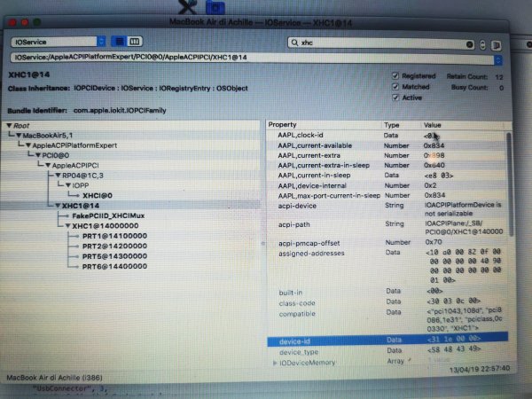Collapse the AppleACPIPlatformExpert node
532x399 pixels.
[x=28, y=145]
